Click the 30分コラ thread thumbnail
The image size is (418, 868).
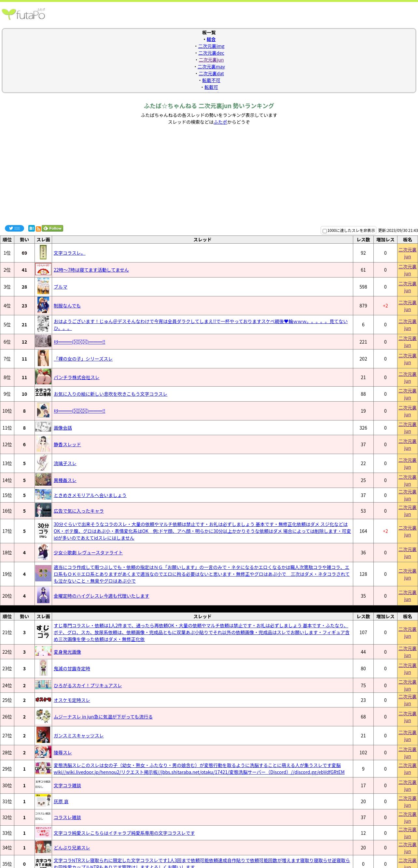pos(43,531)
